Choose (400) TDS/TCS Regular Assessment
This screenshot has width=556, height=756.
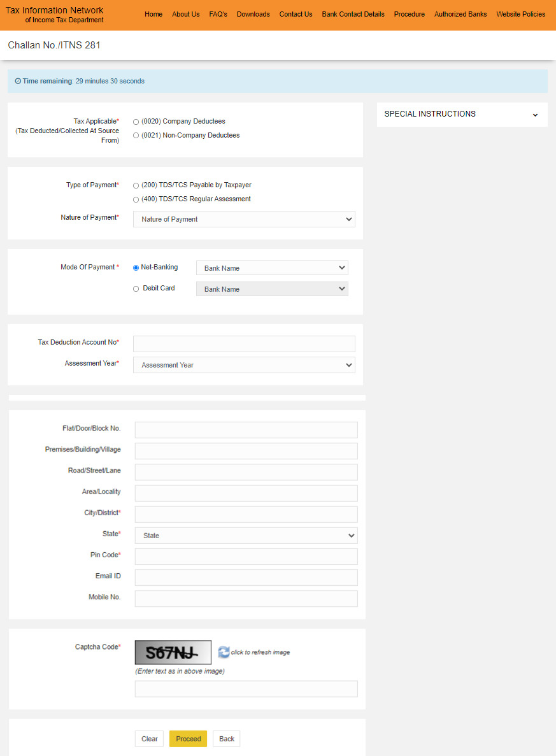[135, 199]
